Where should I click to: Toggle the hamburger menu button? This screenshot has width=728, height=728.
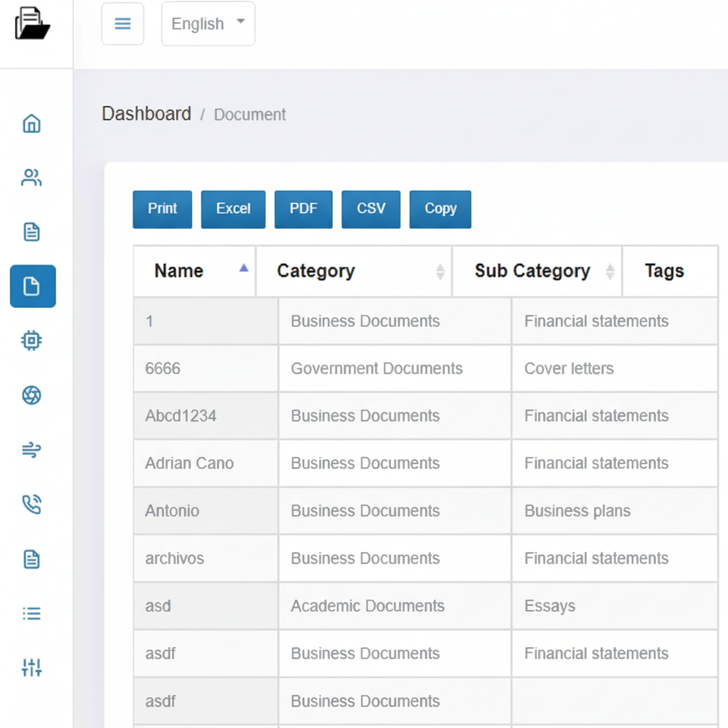[123, 24]
